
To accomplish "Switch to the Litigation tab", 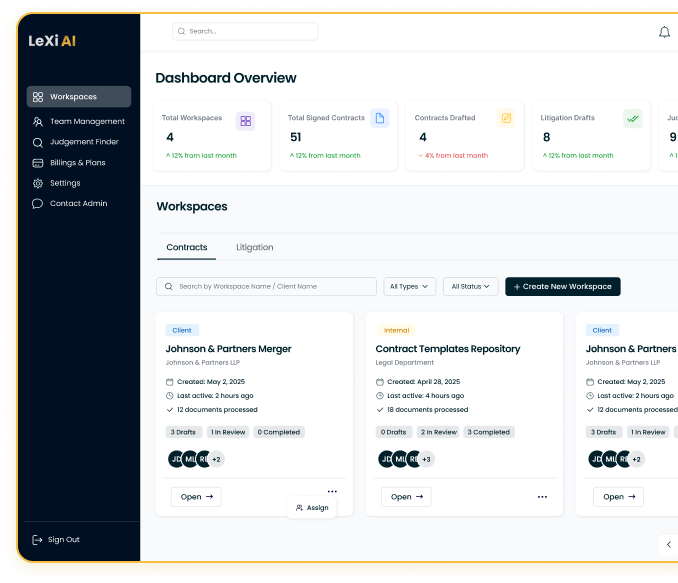I will tap(254, 247).
